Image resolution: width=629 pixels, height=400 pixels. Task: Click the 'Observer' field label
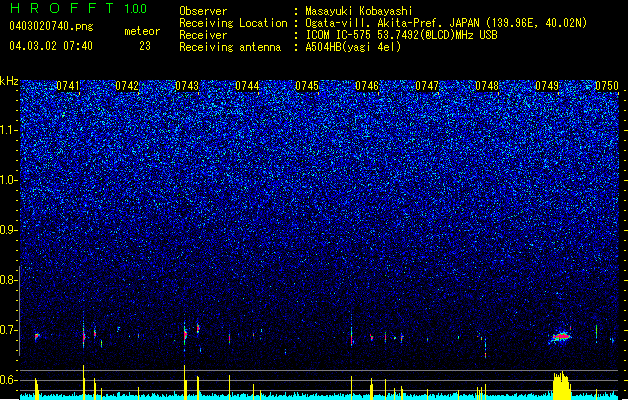[x=203, y=11]
